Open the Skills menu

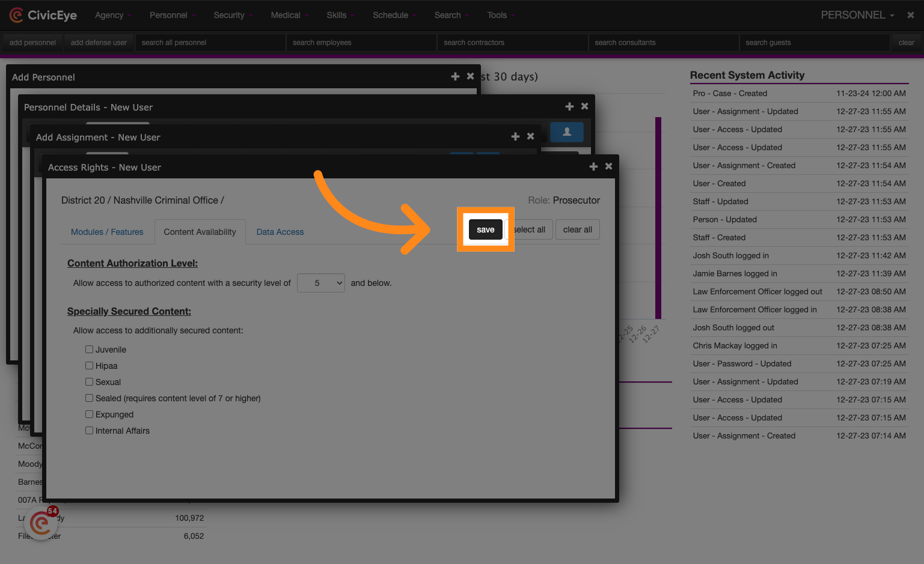pyautogui.click(x=340, y=15)
